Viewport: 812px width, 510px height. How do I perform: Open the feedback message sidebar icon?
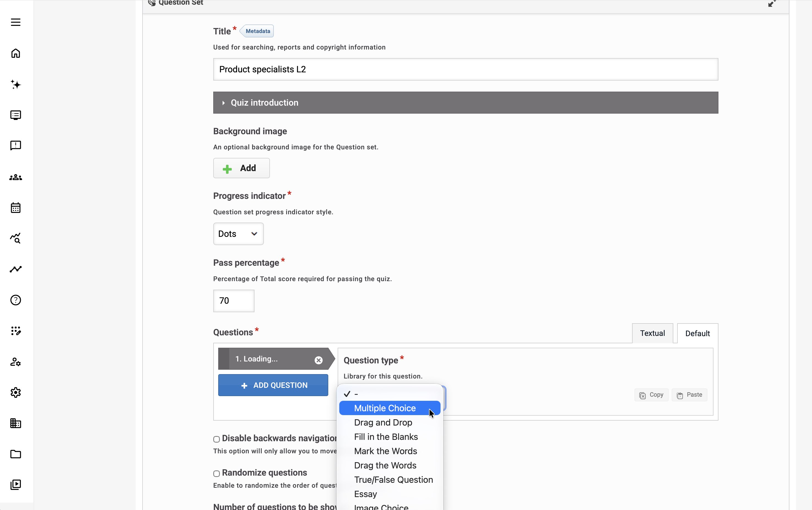tap(15, 146)
